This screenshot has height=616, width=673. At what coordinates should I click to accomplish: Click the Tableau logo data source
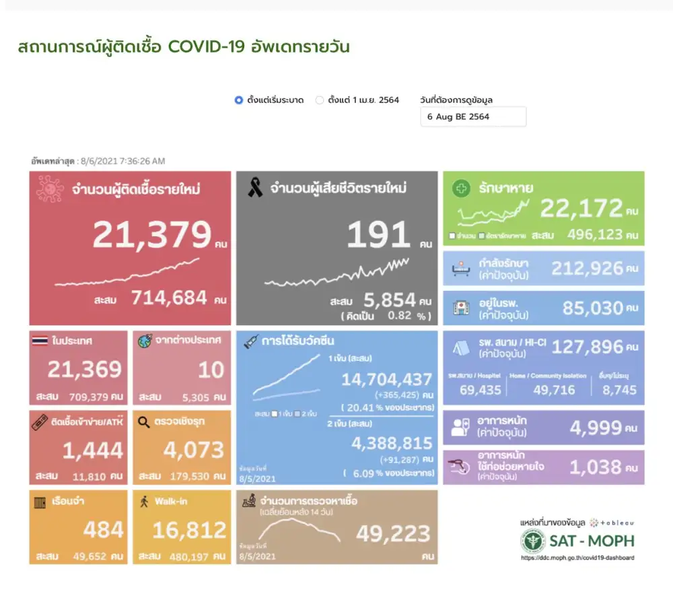[611, 522]
